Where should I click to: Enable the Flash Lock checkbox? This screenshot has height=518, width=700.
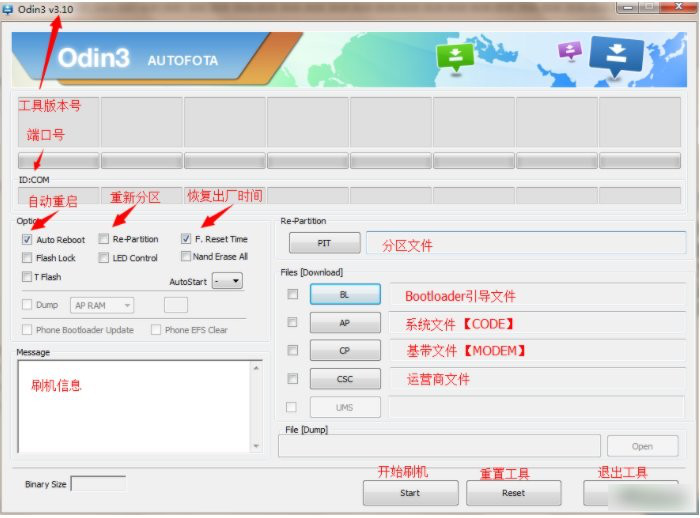(27, 258)
